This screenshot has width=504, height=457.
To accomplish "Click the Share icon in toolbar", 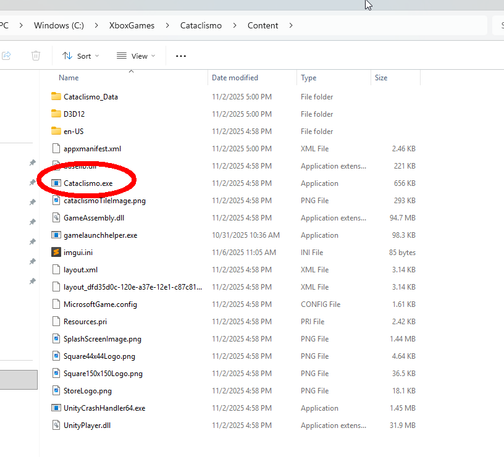I will pos(6,56).
